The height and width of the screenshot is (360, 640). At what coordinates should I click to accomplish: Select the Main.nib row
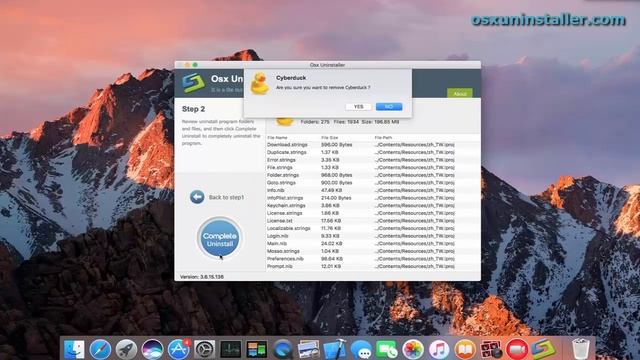(x=373, y=244)
